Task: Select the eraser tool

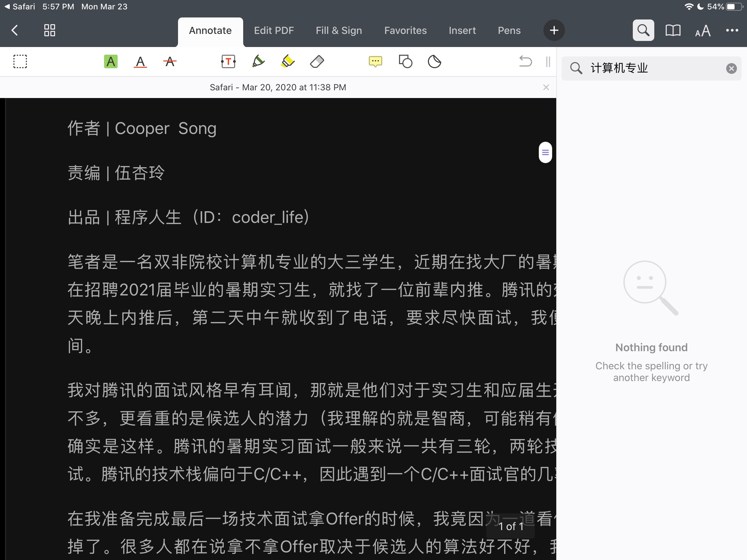Action: [x=317, y=62]
